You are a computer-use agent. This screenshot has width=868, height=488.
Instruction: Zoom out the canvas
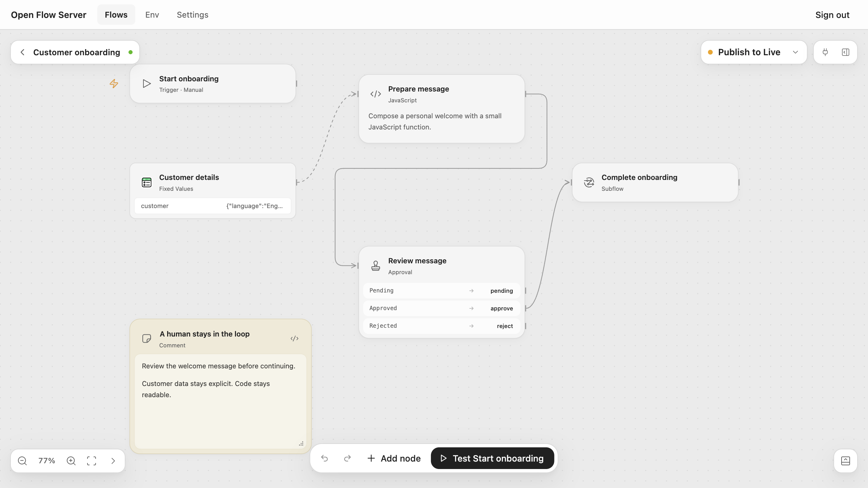point(22,461)
